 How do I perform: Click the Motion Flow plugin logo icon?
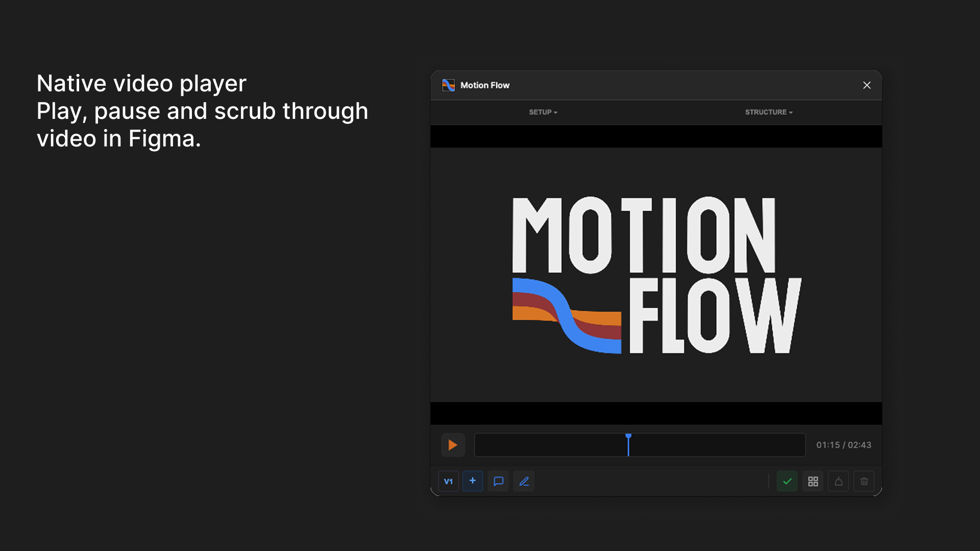tap(448, 85)
